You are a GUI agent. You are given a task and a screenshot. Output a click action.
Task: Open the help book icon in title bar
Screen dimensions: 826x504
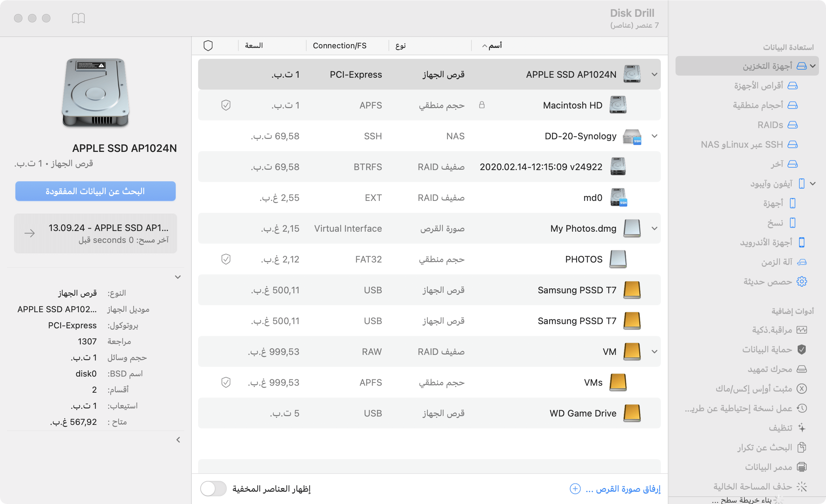coord(78,18)
